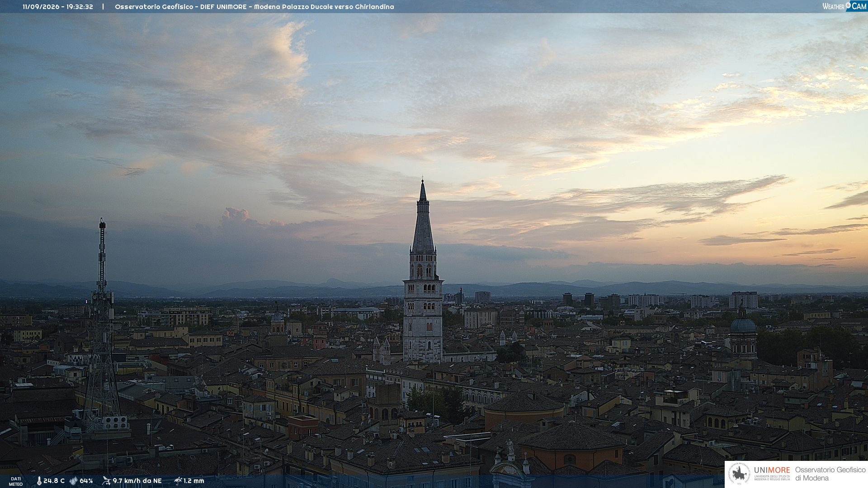The height and width of the screenshot is (488, 868).
Task: Click the humidity droplets icon
Action: [73, 481]
